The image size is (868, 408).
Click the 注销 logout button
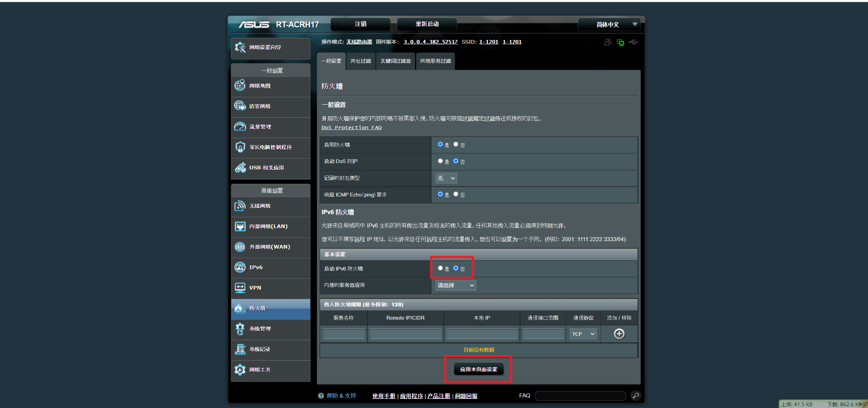click(361, 24)
